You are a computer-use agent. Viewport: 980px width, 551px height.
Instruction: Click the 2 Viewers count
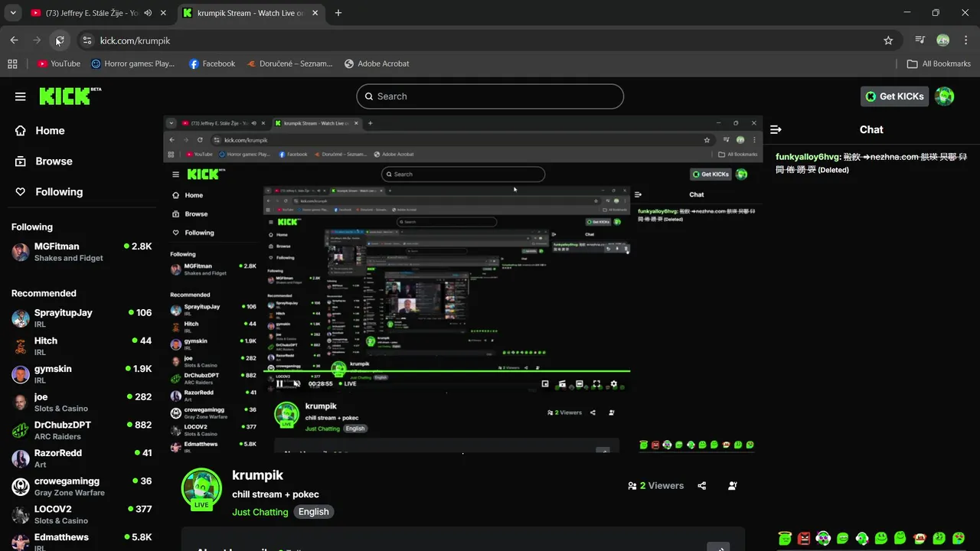[x=655, y=485]
